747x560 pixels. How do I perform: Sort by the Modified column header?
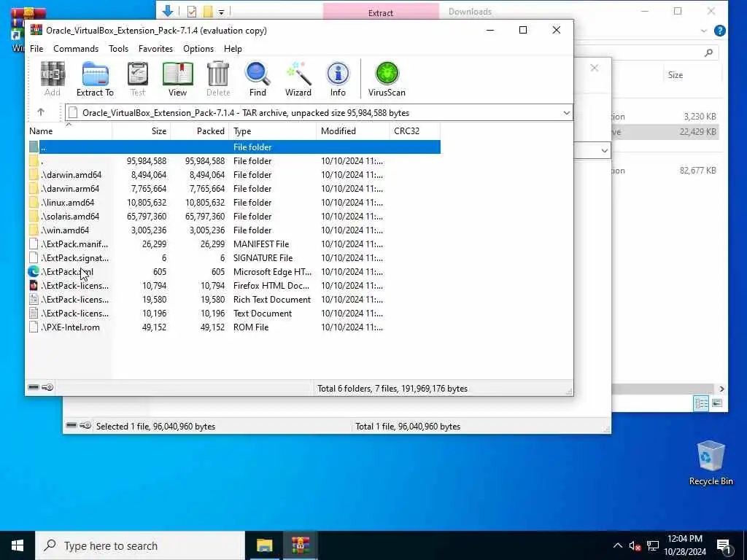(x=352, y=131)
